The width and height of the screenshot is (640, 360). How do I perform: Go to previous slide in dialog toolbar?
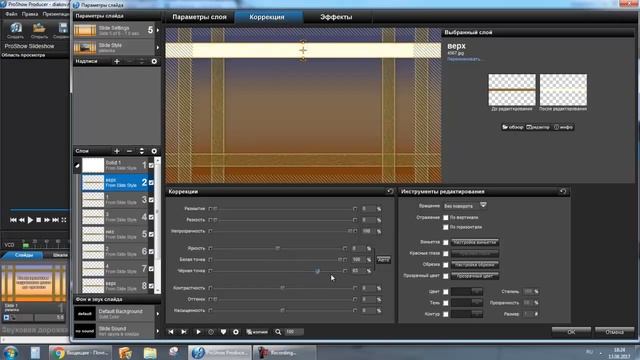(171, 332)
